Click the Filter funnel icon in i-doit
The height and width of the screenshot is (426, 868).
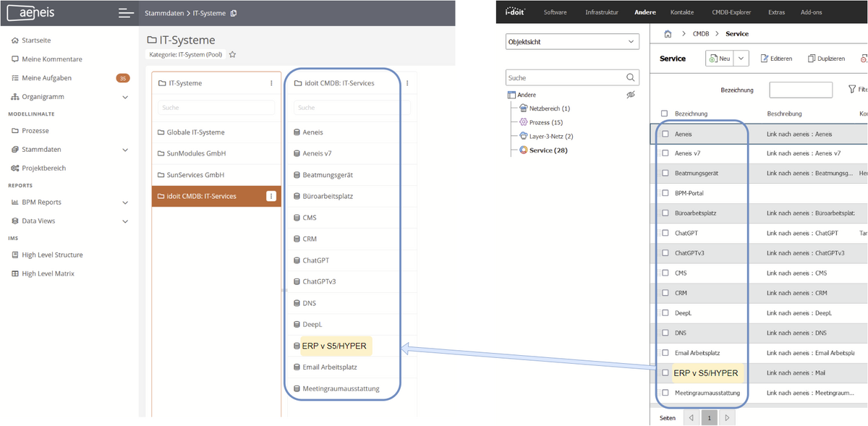pos(851,90)
